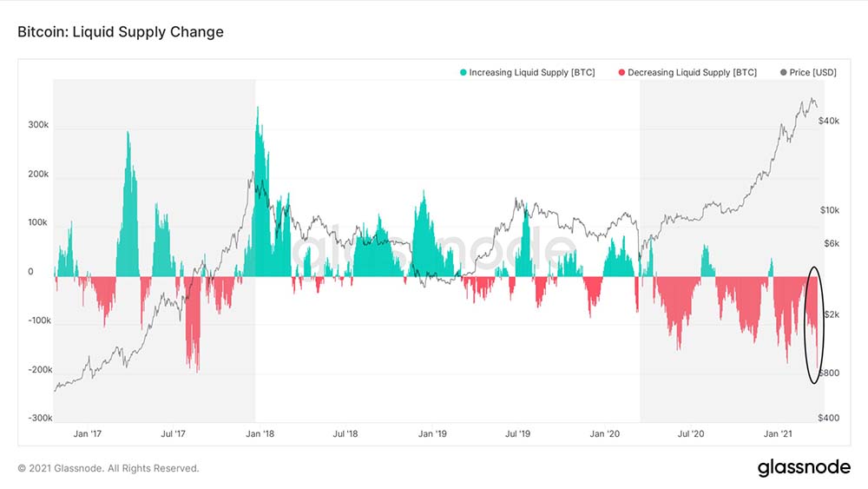Select the Jan '21 x-axis label
The image size is (868, 489).
pyautogui.click(x=778, y=433)
